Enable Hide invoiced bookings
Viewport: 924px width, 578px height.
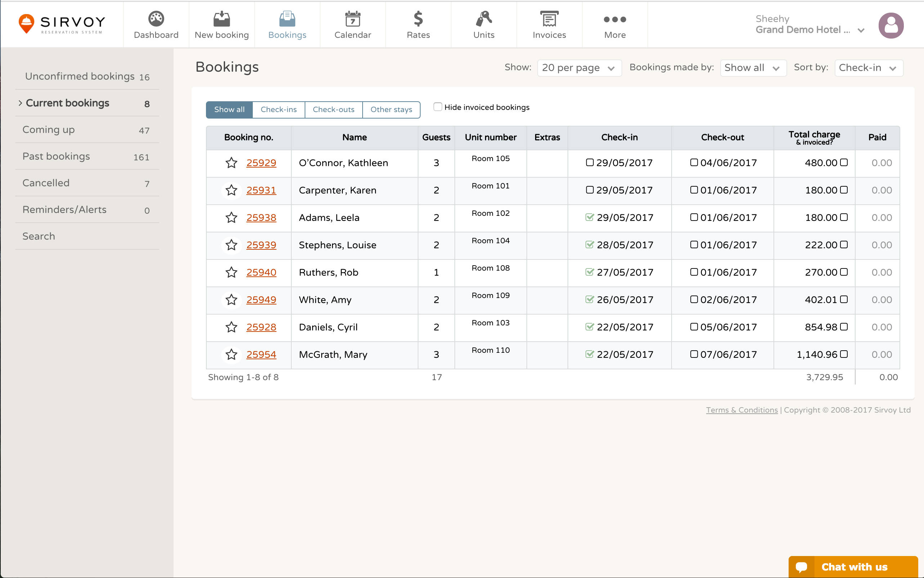pyautogui.click(x=438, y=107)
